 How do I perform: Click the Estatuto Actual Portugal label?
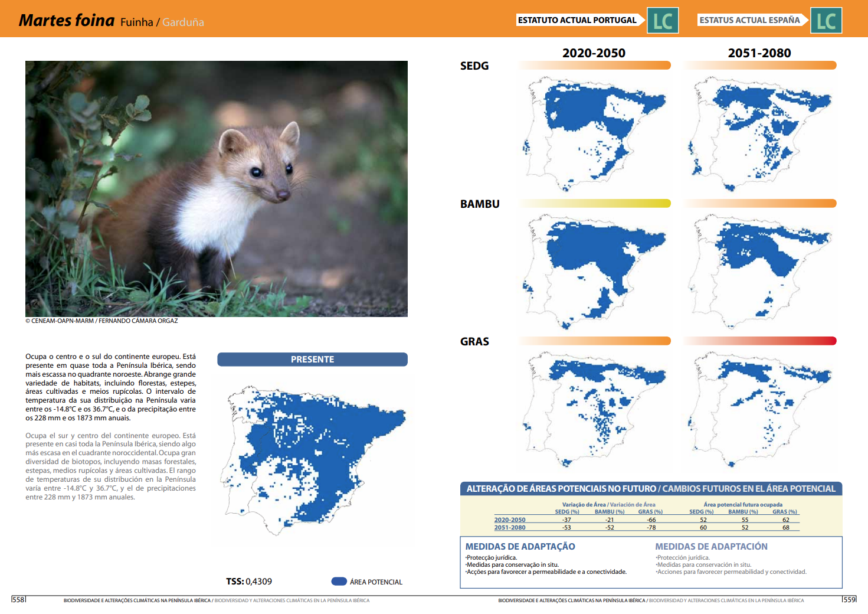click(x=577, y=20)
